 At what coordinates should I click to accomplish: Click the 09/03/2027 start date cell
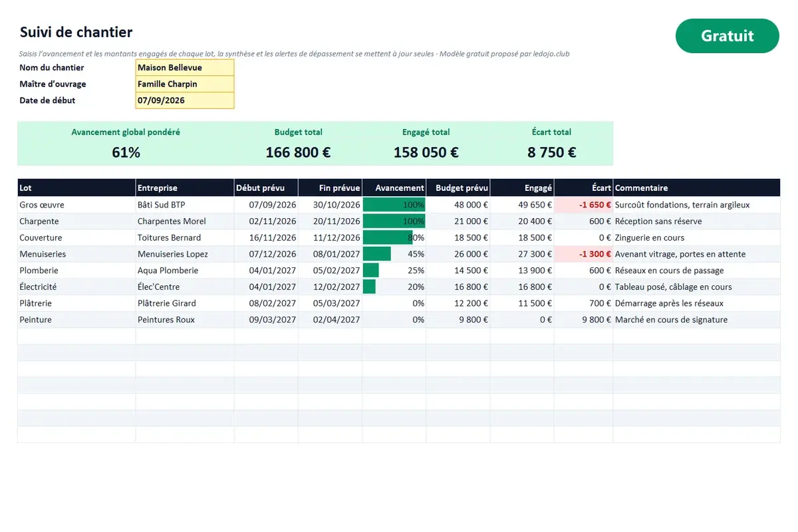pos(266,320)
